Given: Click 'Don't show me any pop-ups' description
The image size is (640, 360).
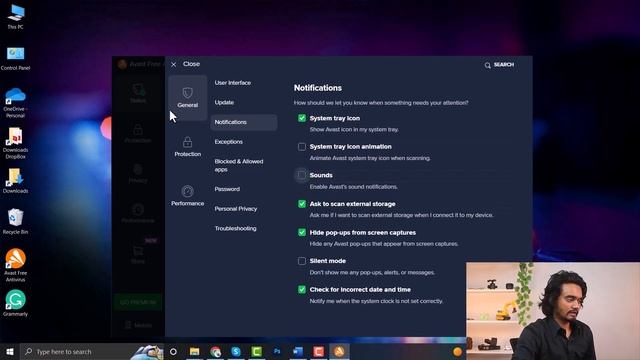Looking at the screenshot, I should (372, 272).
